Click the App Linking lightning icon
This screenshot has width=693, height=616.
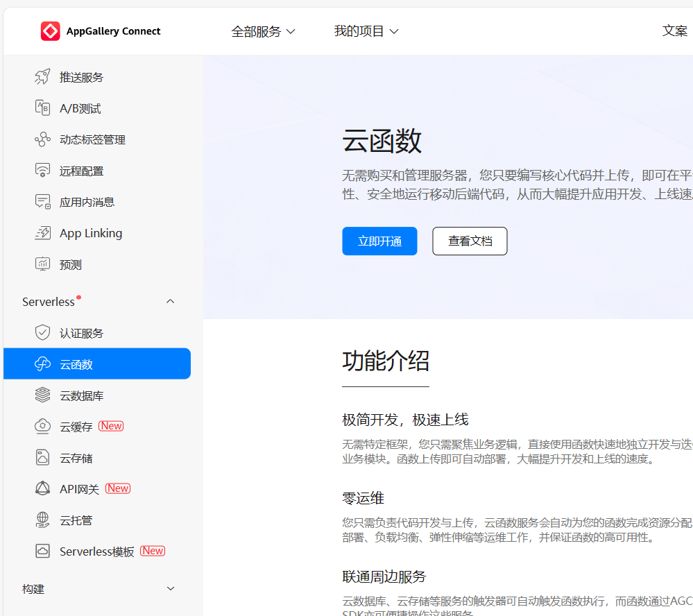[42, 233]
